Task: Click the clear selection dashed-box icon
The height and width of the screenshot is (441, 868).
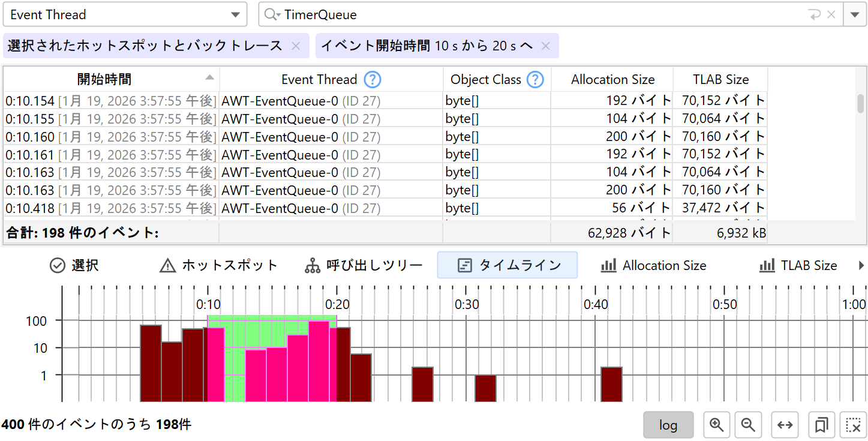Action: click(852, 425)
